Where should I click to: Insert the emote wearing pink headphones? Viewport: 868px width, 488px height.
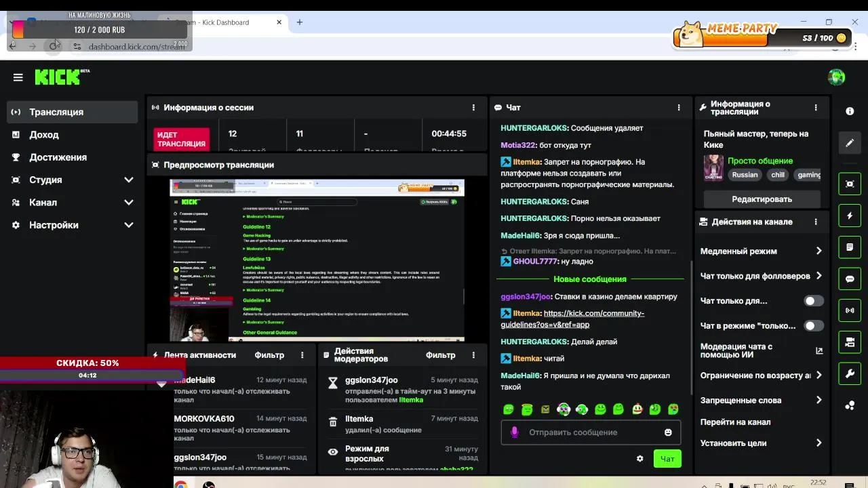[x=564, y=409]
